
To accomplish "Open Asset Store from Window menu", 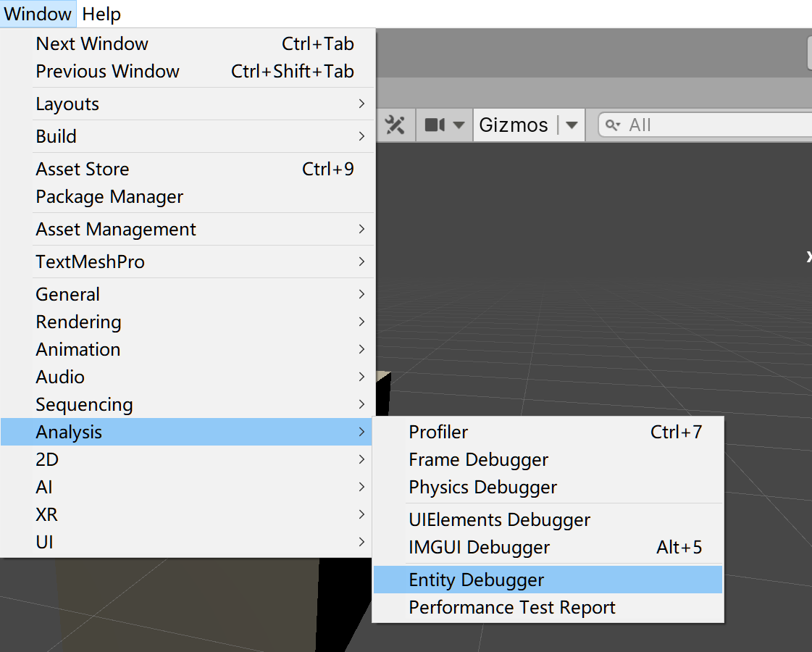I will coord(188,169).
